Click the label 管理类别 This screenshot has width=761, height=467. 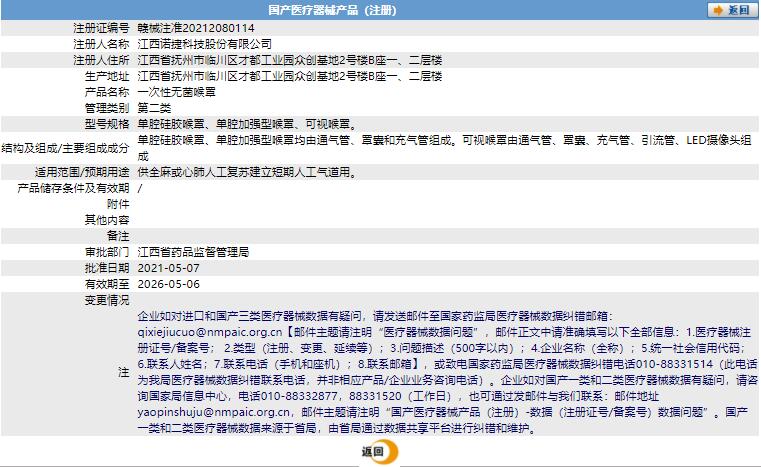click(x=107, y=108)
